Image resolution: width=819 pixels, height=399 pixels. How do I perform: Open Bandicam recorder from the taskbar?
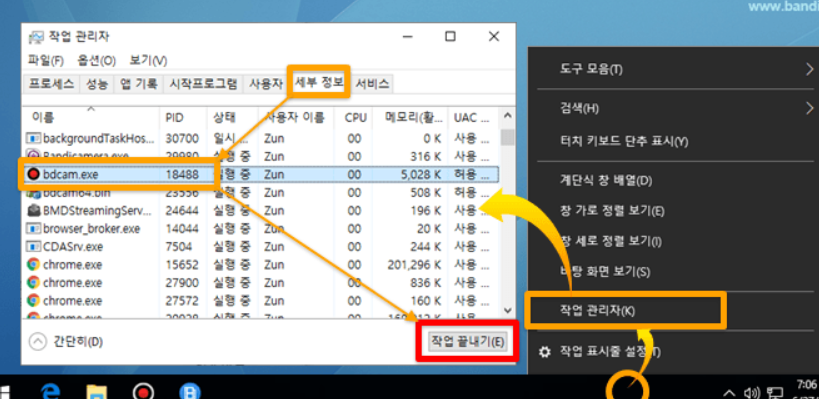[x=143, y=392]
